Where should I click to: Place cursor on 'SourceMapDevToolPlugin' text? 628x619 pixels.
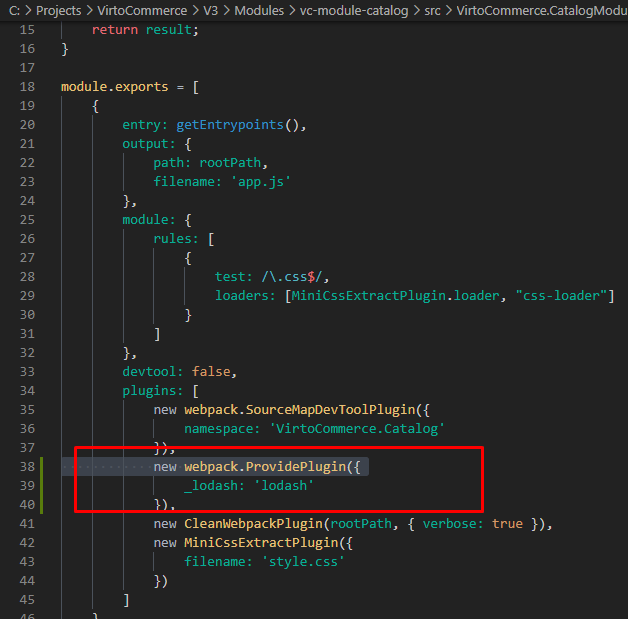point(330,410)
